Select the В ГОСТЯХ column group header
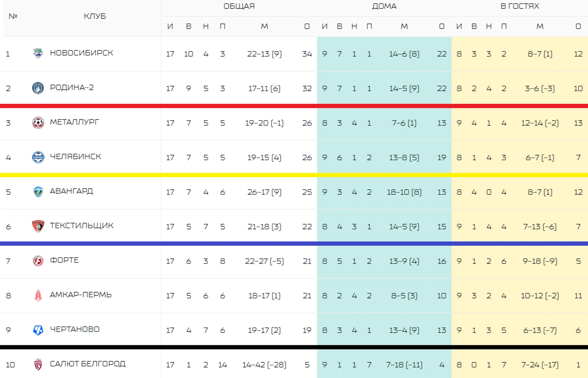 pyautogui.click(x=520, y=6)
